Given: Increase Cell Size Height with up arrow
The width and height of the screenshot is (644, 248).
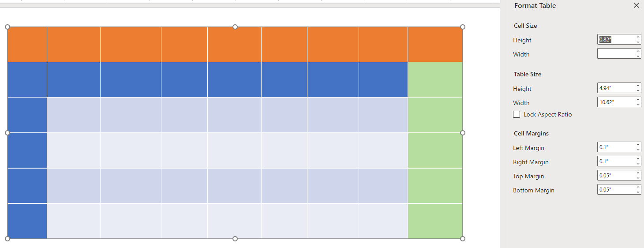Looking at the screenshot, I should [638, 38].
